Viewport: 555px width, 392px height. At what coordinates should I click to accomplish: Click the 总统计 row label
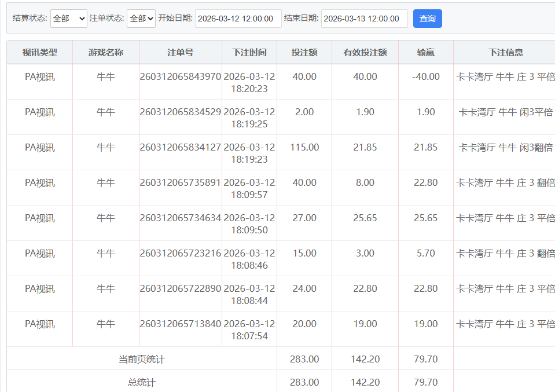tap(142, 382)
